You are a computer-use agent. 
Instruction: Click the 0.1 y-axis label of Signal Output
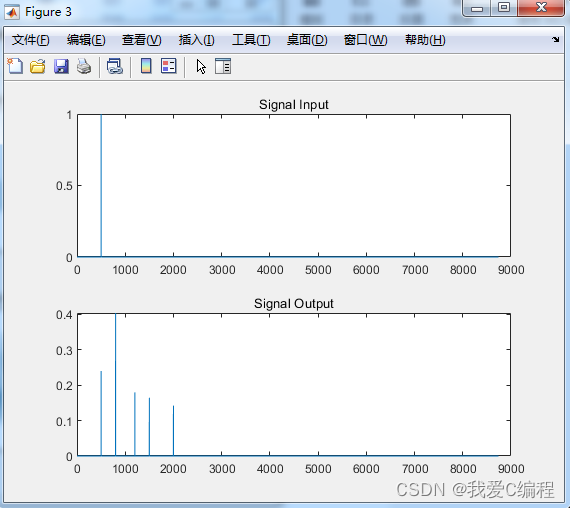tap(64, 421)
